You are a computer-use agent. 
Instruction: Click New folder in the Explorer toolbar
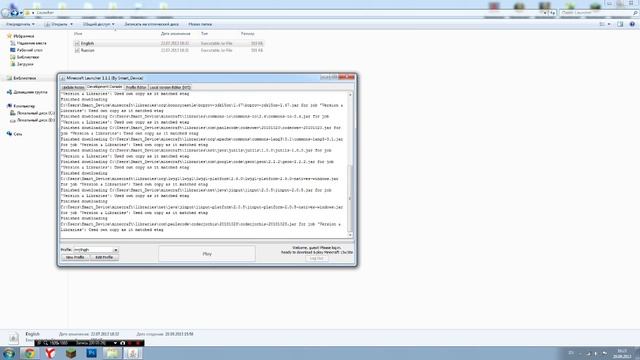click(200, 24)
